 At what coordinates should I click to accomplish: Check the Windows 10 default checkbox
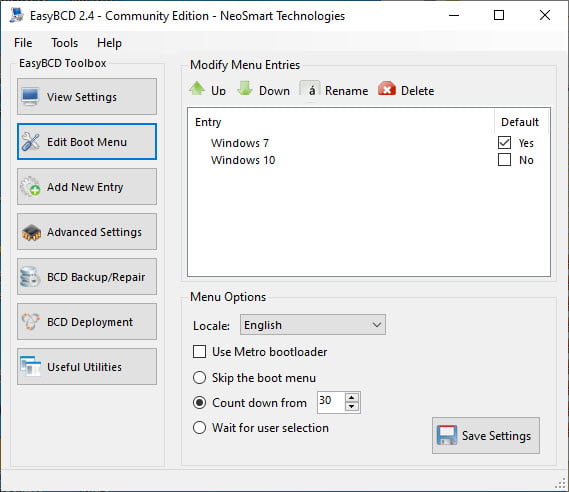(x=504, y=160)
